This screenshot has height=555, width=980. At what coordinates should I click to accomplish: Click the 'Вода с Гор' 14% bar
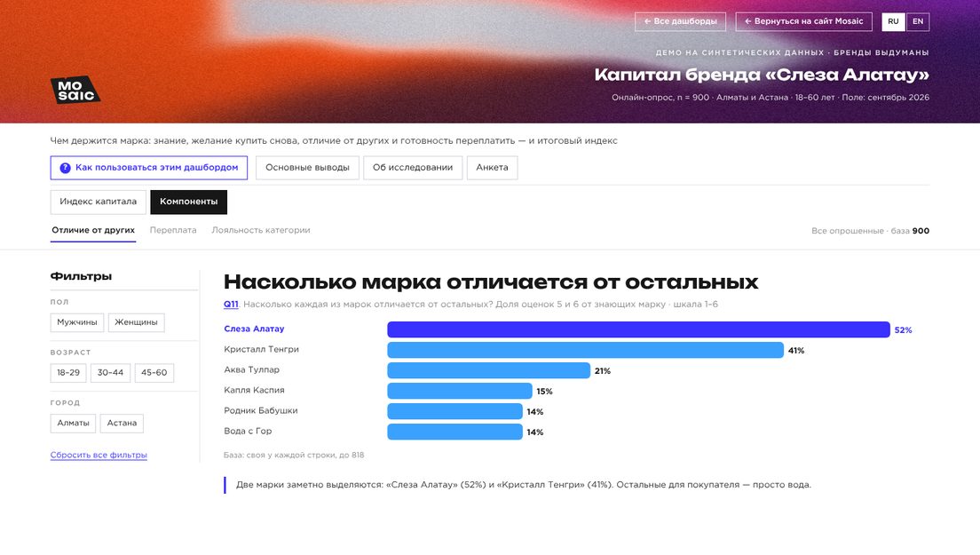pos(455,432)
